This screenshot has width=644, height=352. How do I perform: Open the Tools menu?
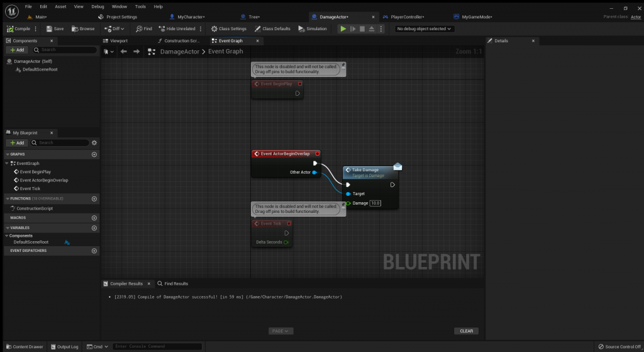point(140,6)
